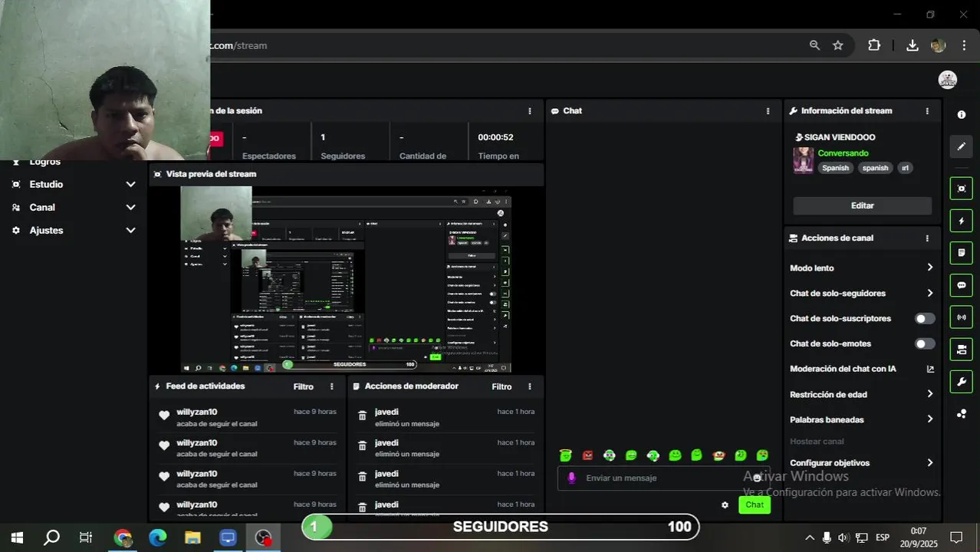Open the Kick profile avatar menu
The image size is (980, 552).
(x=948, y=80)
